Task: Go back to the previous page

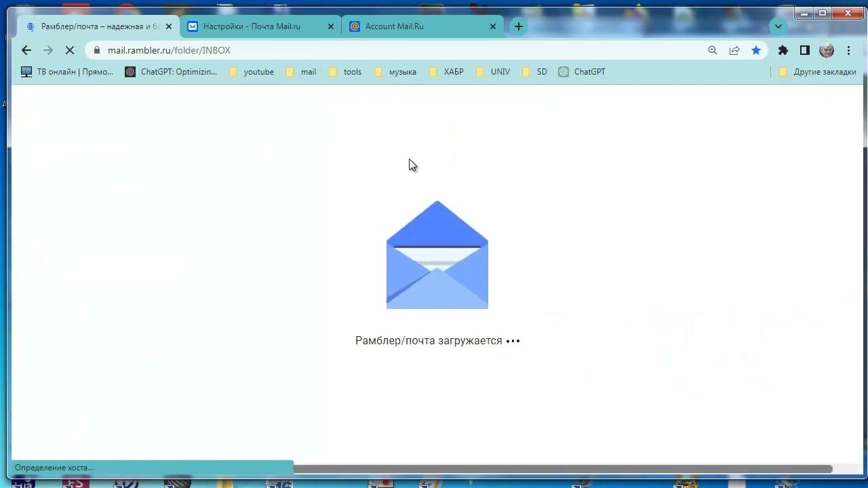Action: click(26, 50)
